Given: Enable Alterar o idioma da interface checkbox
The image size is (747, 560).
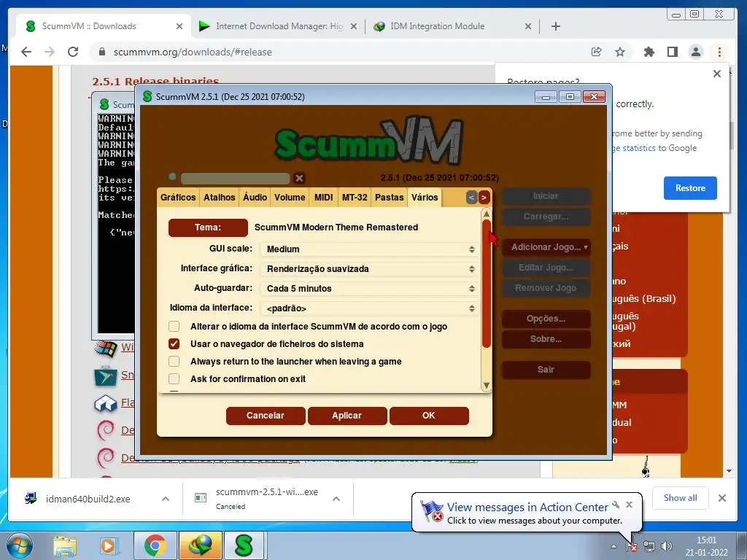Looking at the screenshot, I should pos(174,327).
